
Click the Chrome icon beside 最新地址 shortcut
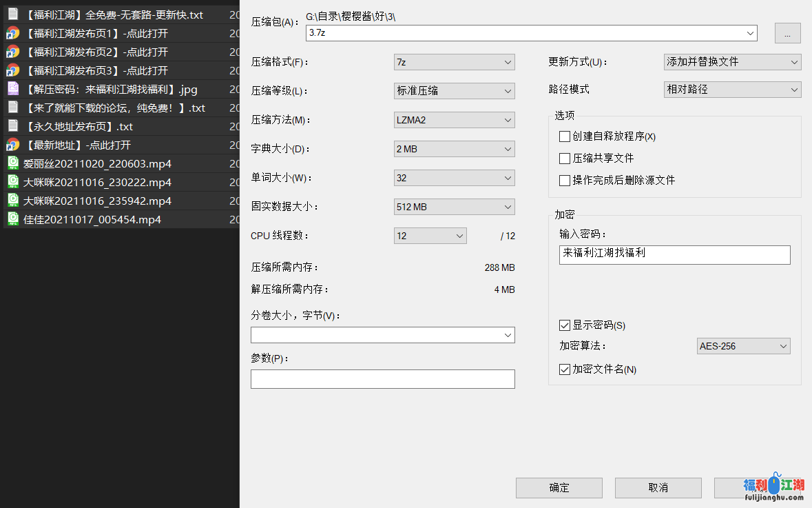coord(12,145)
